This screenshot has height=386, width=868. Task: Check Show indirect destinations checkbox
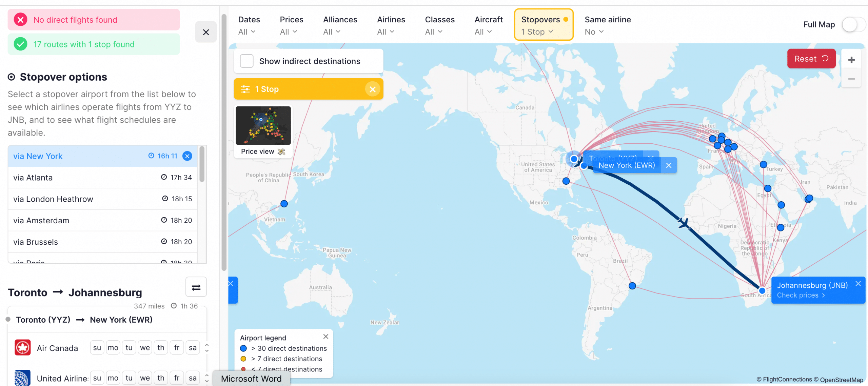pyautogui.click(x=247, y=61)
